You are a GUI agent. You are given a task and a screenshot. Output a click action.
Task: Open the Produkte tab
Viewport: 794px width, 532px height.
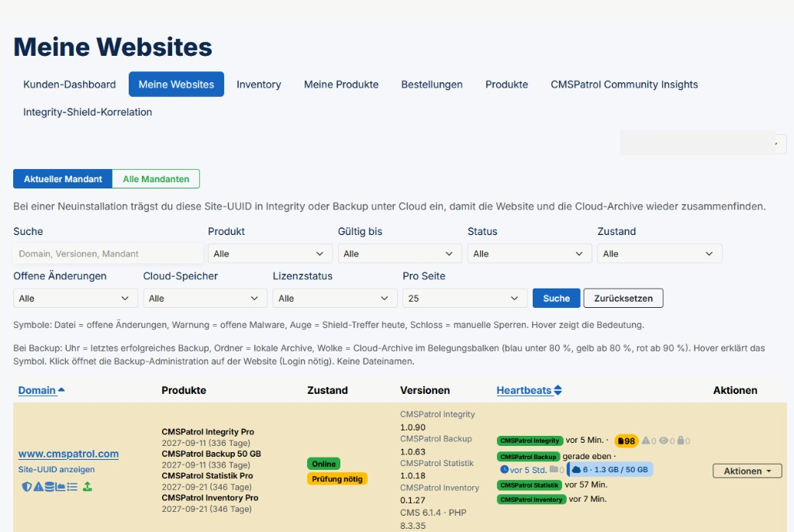tap(507, 85)
